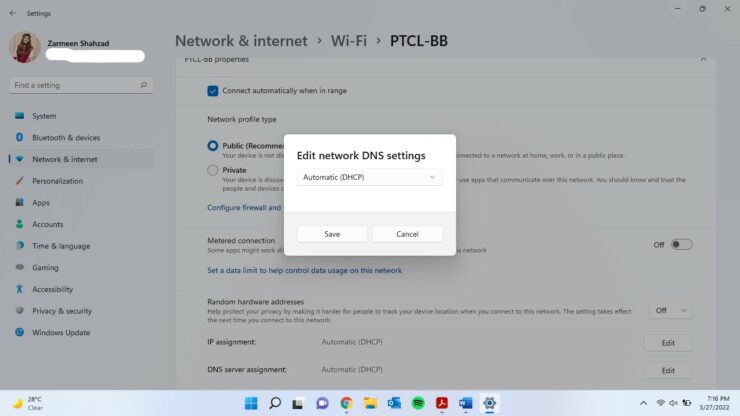
Task: Open Spotify from the taskbar
Action: (x=418, y=403)
